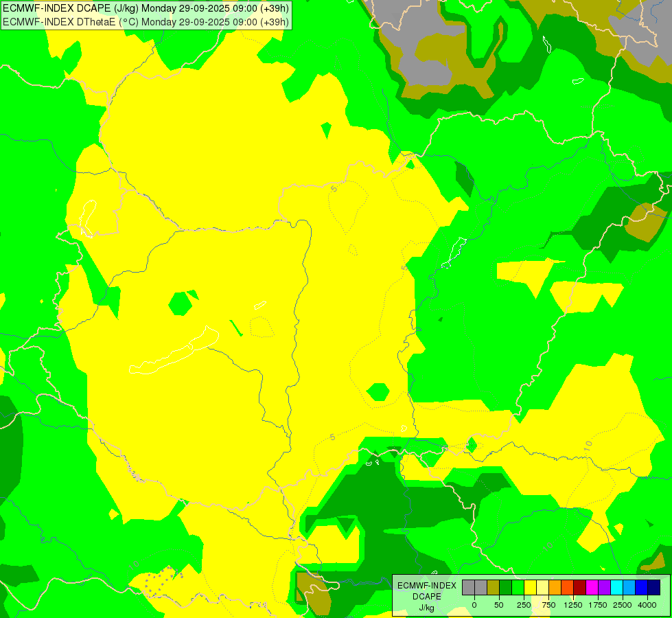Click the bright green legend swatch

pyautogui.click(x=518, y=588)
